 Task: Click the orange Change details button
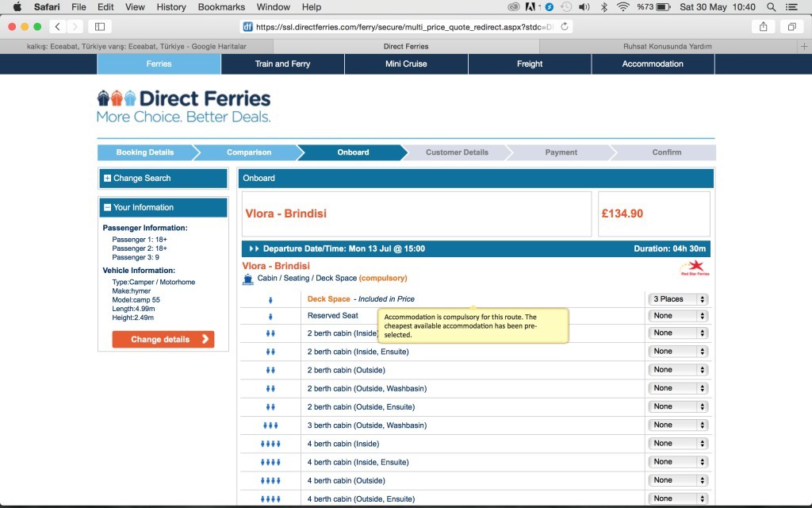pyautogui.click(x=163, y=340)
